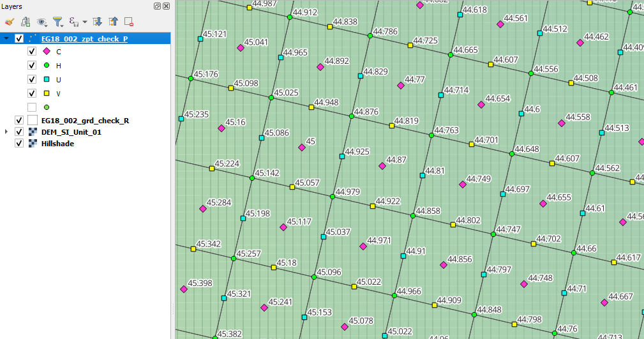
Task: Click the Collapse All layers icon
Action: pyautogui.click(x=113, y=22)
